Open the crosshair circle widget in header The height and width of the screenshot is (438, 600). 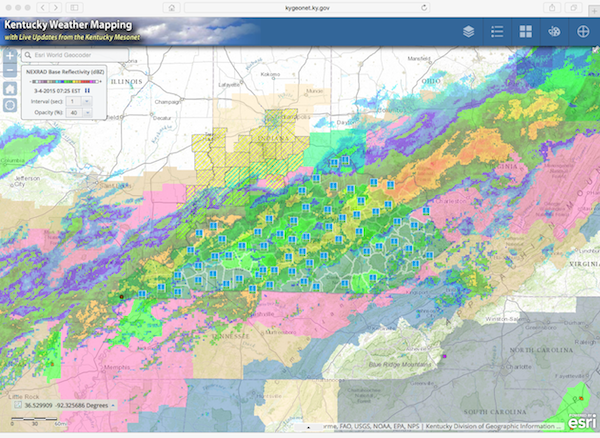point(583,31)
